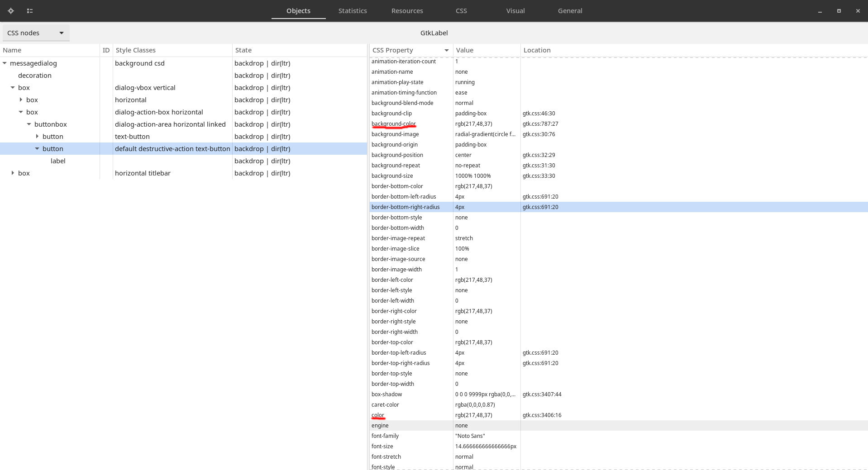
Task: Minimize the inspector window
Action: pos(820,11)
